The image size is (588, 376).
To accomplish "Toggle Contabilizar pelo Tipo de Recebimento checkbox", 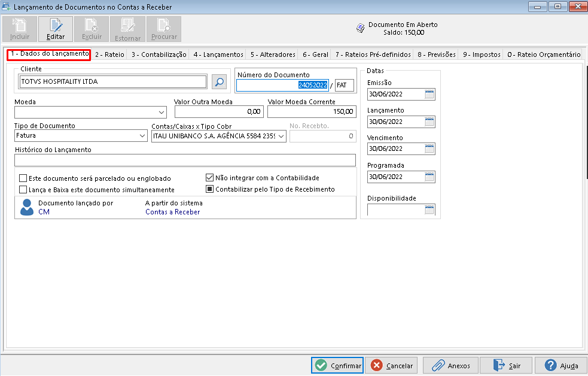I will pyautogui.click(x=209, y=189).
